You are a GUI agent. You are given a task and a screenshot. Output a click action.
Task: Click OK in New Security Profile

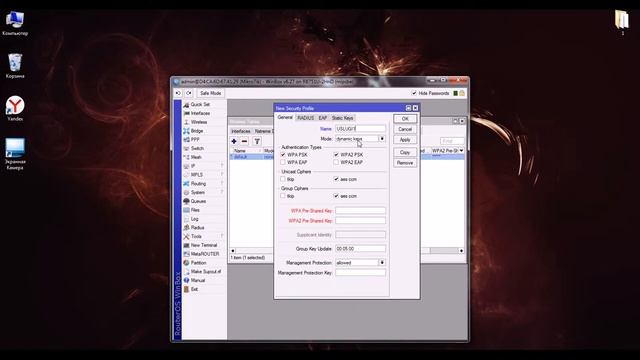point(405,119)
